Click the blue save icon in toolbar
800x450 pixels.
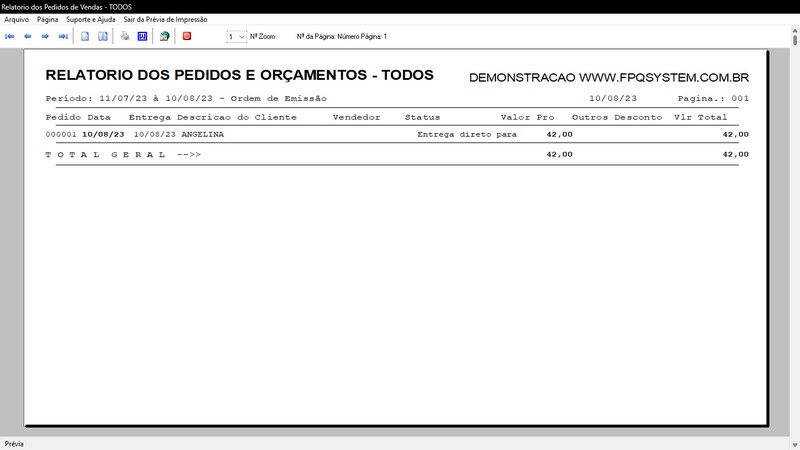142,36
